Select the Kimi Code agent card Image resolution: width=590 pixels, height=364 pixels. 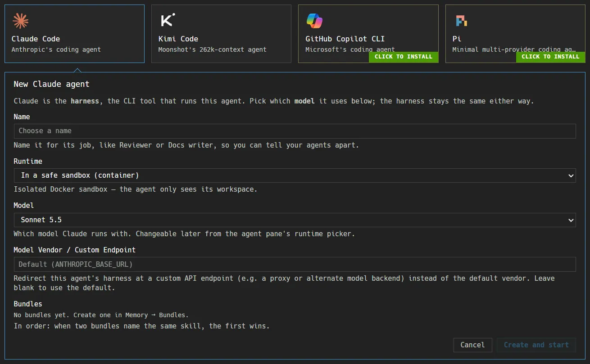point(221,34)
